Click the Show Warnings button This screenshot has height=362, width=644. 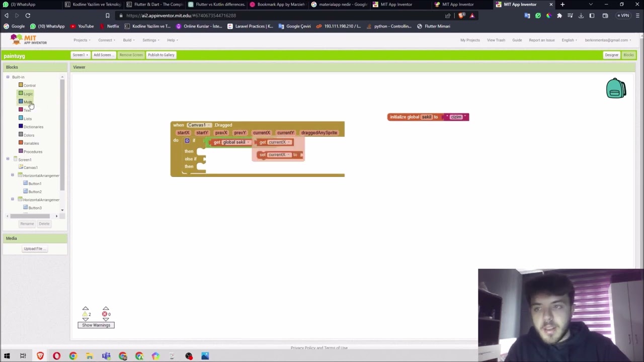tap(96, 325)
